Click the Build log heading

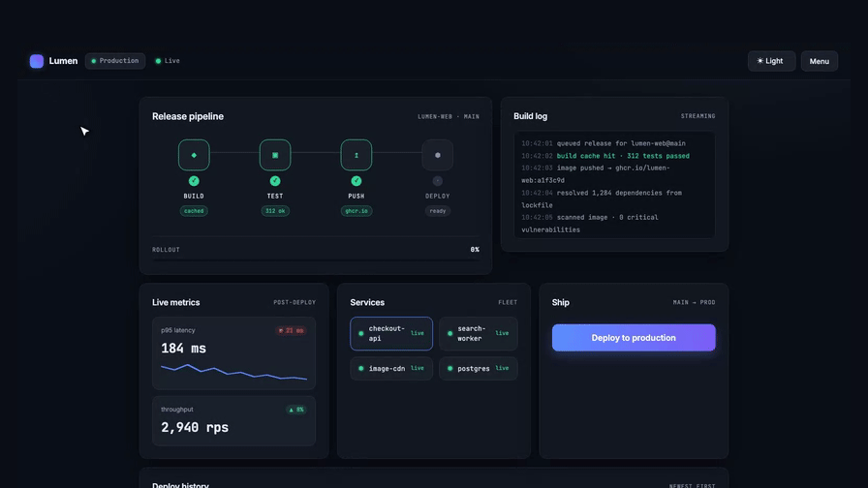click(x=530, y=116)
